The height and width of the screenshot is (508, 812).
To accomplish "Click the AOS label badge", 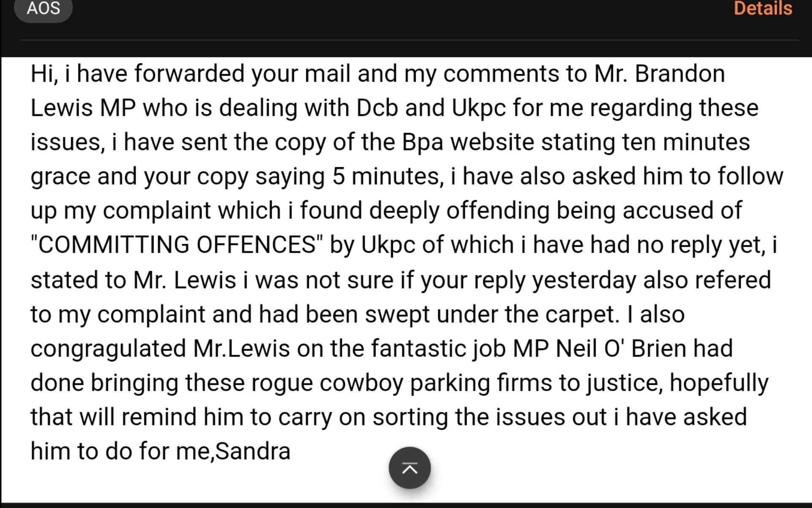I will point(43,8).
